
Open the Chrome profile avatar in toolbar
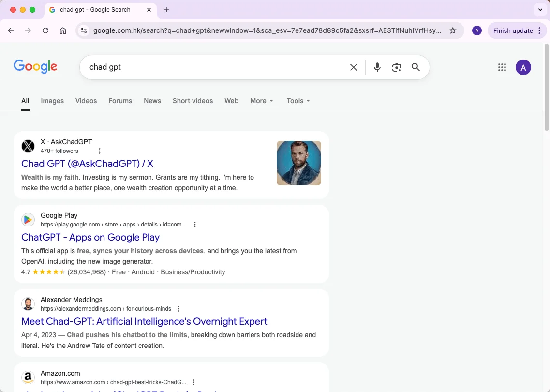click(x=476, y=30)
